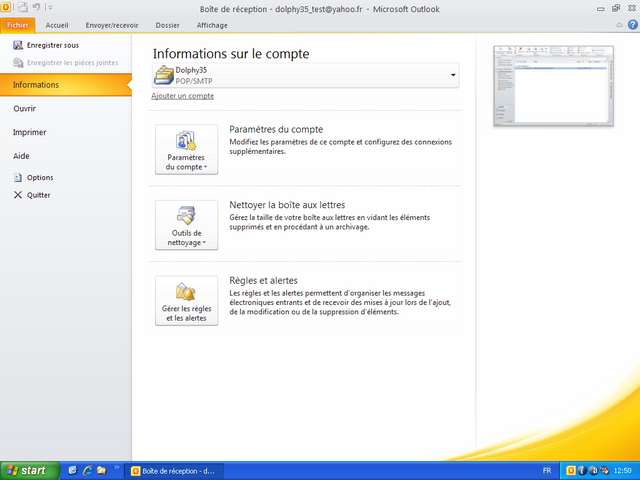Click the Outlook icon in title bar
This screenshot has width=640, height=480.
[6, 7]
